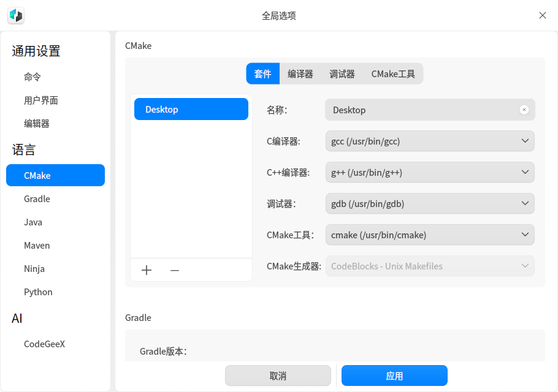The image size is (558, 392).
Task: Open 命令 settings in sidebar
Action: point(56,77)
